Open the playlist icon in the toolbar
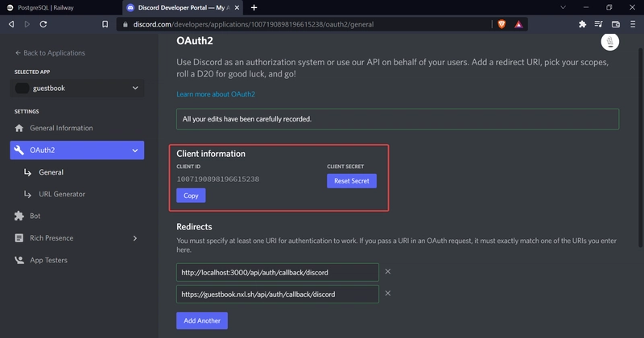Image resolution: width=644 pixels, height=338 pixels. tap(598, 24)
